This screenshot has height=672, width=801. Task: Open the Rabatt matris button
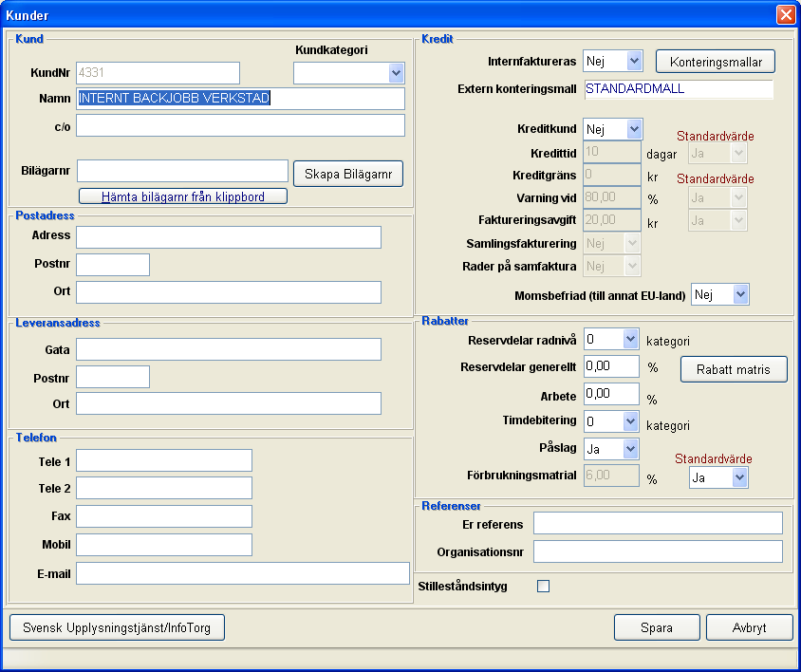(734, 369)
